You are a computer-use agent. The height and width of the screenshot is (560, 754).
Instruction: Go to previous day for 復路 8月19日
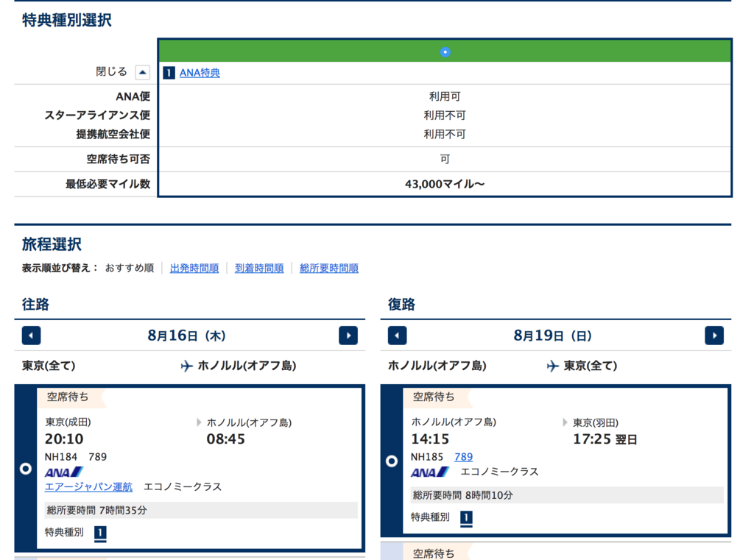397,336
